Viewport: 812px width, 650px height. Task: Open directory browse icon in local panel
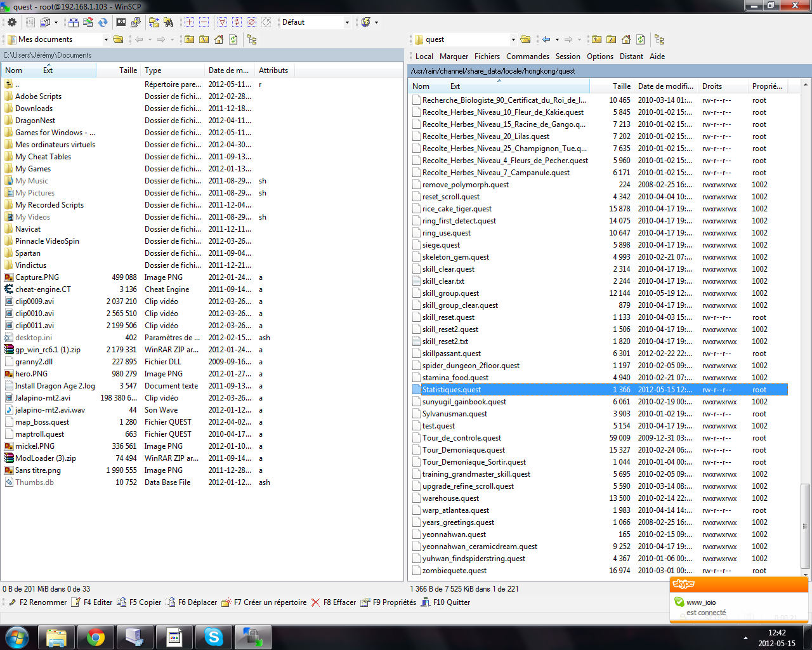118,39
